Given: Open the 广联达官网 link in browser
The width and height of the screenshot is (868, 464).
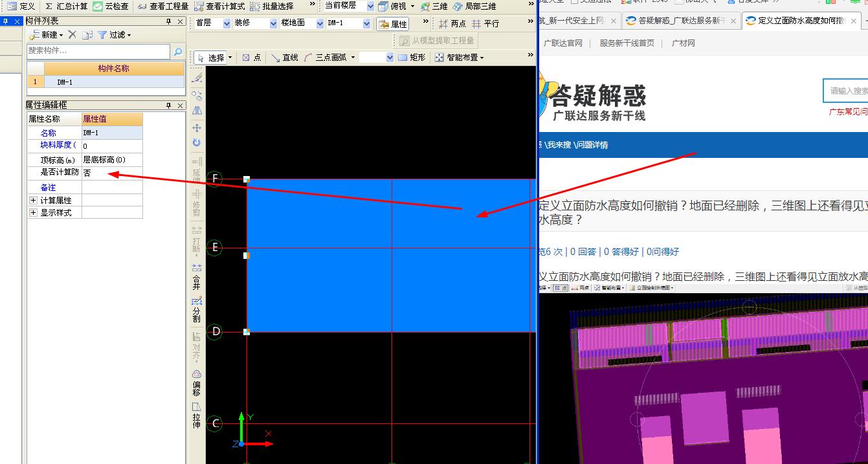Looking at the screenshot, I should (563, 43).
